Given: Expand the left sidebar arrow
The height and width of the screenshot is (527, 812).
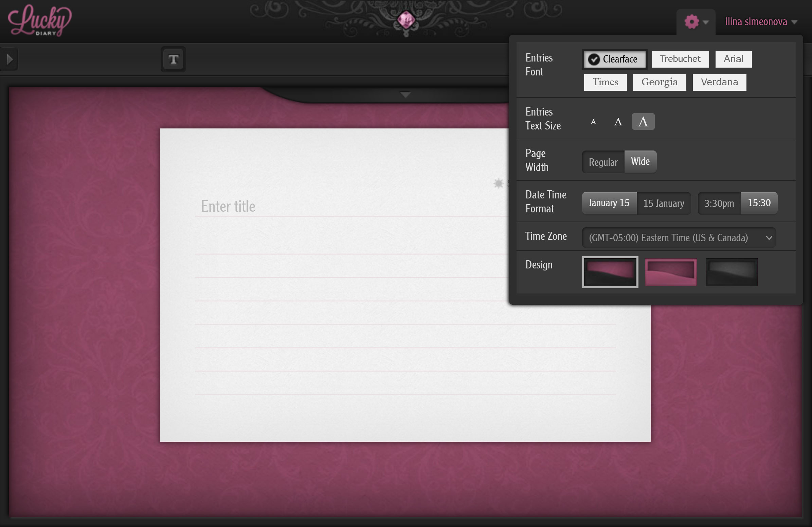Looking at the screenshot, I should click(x=10, y=59).
